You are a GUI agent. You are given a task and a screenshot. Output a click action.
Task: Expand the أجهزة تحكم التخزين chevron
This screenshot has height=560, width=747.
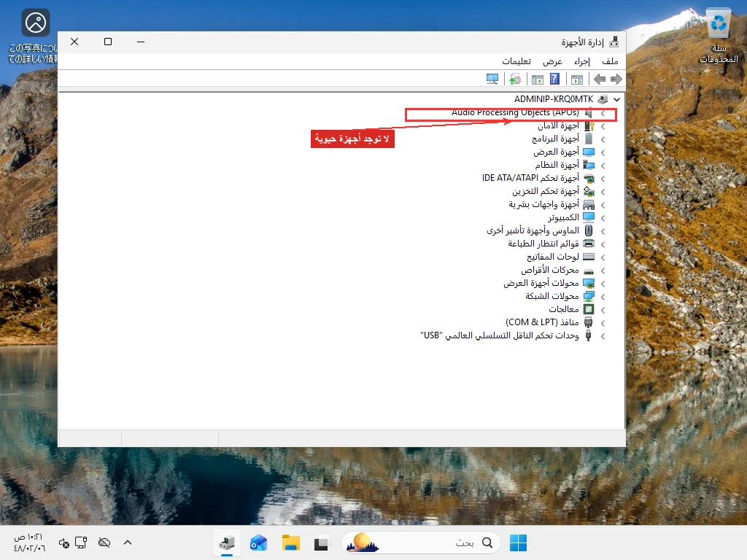603,192
